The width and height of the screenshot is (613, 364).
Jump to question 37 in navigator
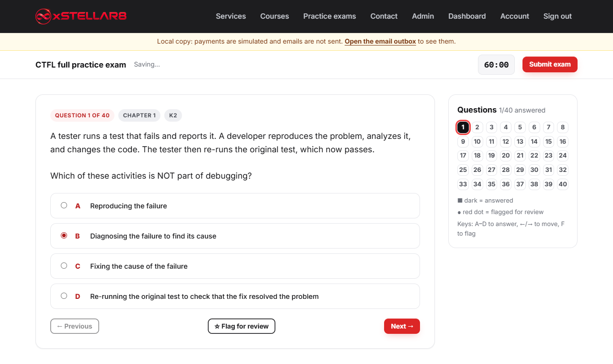[520, 184]
